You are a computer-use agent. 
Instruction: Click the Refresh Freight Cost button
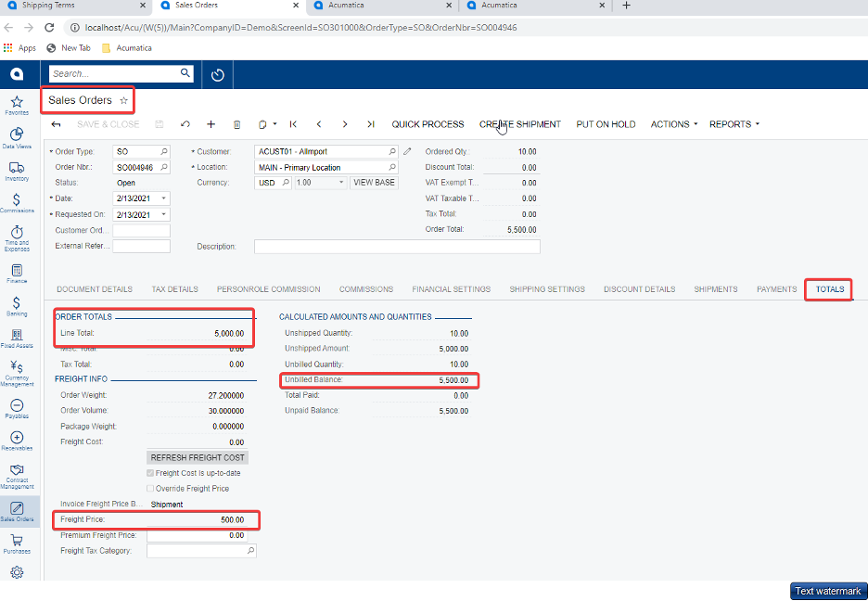coord(198,458)
